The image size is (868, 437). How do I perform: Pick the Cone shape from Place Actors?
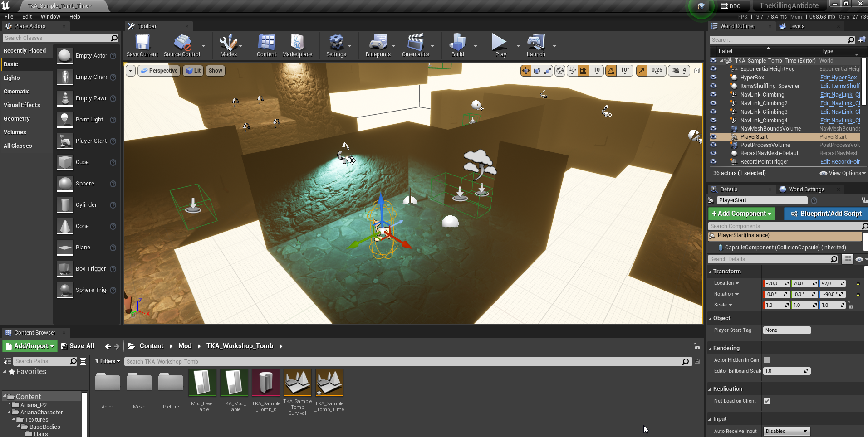65,226
